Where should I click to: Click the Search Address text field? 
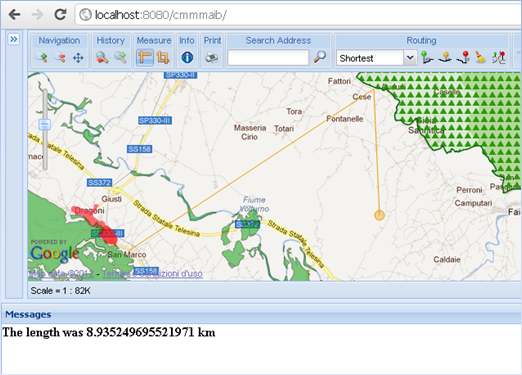pos(268,58)
